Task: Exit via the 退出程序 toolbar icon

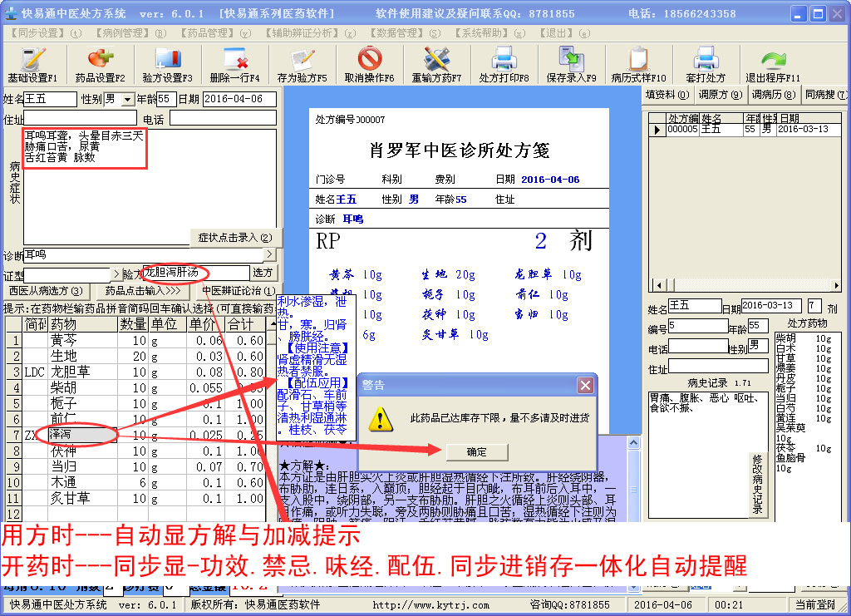Action: 773,64
